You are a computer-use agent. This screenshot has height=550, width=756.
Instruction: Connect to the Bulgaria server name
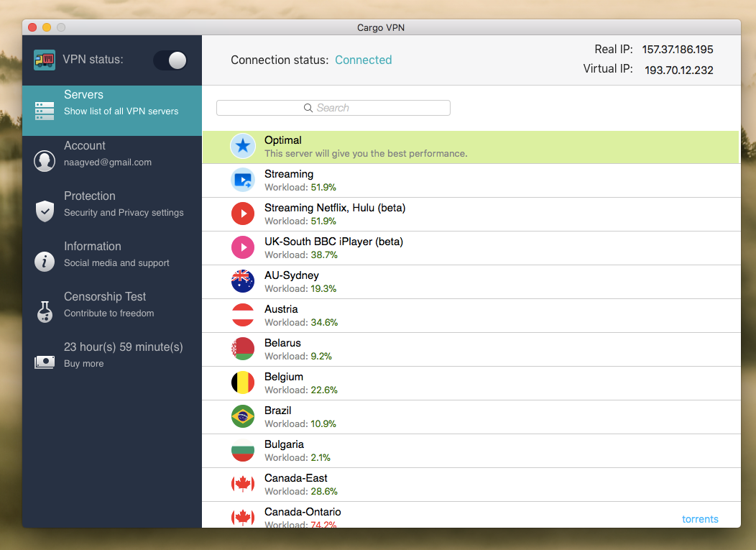coord(284,444)
